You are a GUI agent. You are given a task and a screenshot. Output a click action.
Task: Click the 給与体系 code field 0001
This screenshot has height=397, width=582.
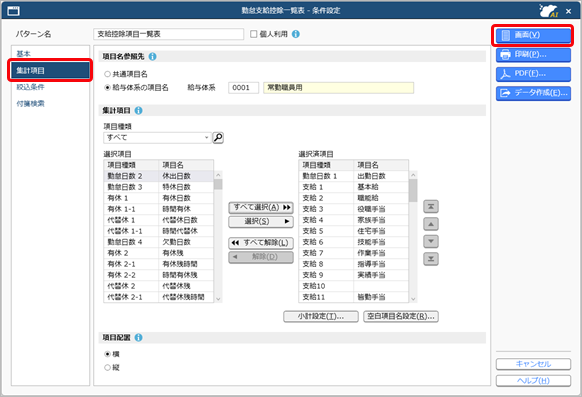(x=243, y=88)
